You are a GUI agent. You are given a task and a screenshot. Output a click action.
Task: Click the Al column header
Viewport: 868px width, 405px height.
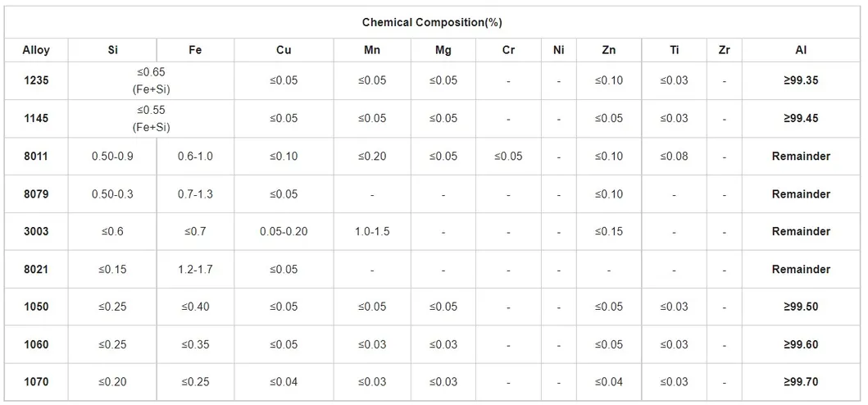[801, 50]
